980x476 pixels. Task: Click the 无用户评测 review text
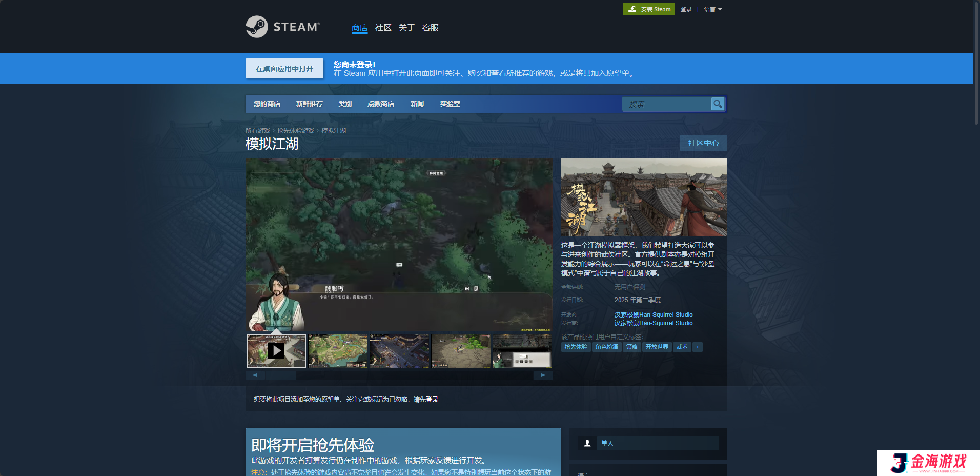(x=630, y=287)
